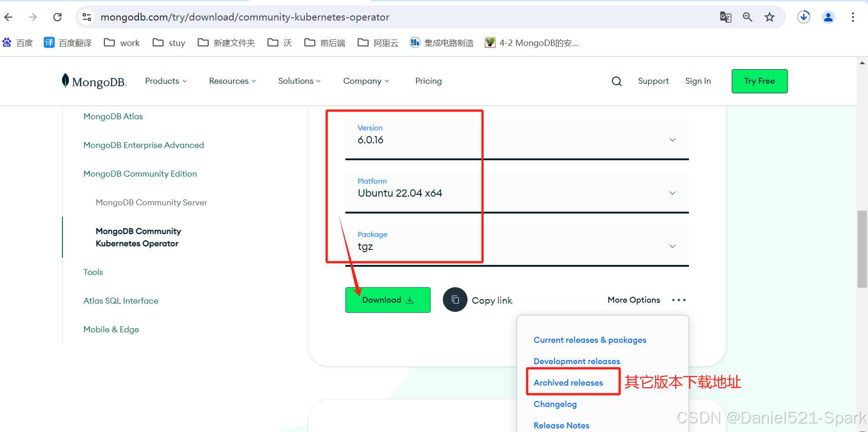Open the 沃 bookmark folder
The width and height of the screenshot is (868, 432).
click(x=279, y=43)
